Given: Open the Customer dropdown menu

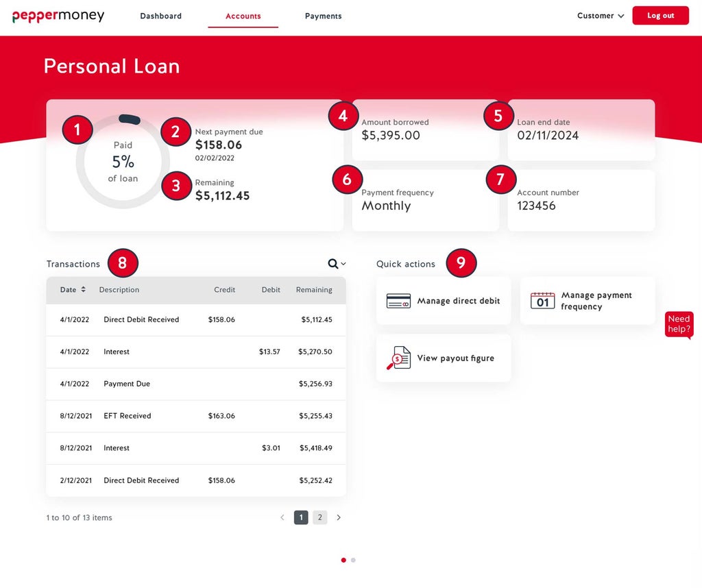Looking at the screenshot, I should (x=600, y=16).
